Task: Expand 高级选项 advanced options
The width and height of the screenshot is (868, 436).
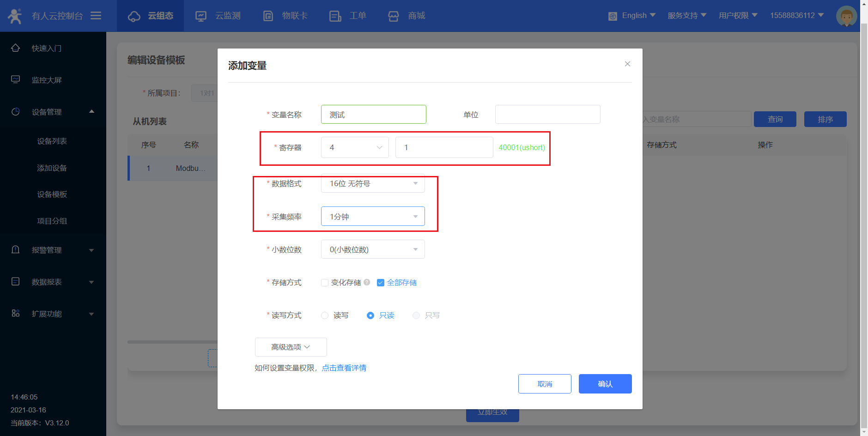Action: click(291, 347)
